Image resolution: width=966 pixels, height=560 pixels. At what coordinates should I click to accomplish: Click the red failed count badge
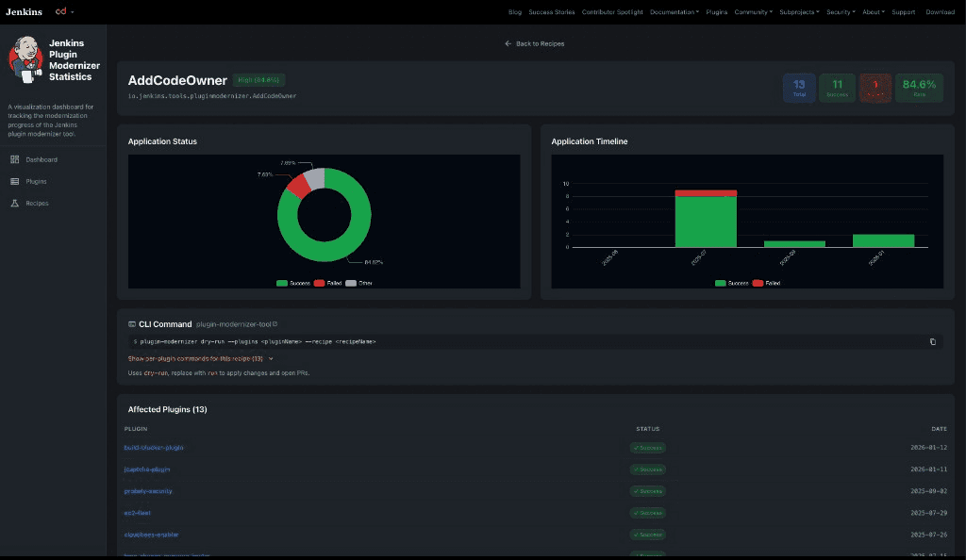coord(875,88)
